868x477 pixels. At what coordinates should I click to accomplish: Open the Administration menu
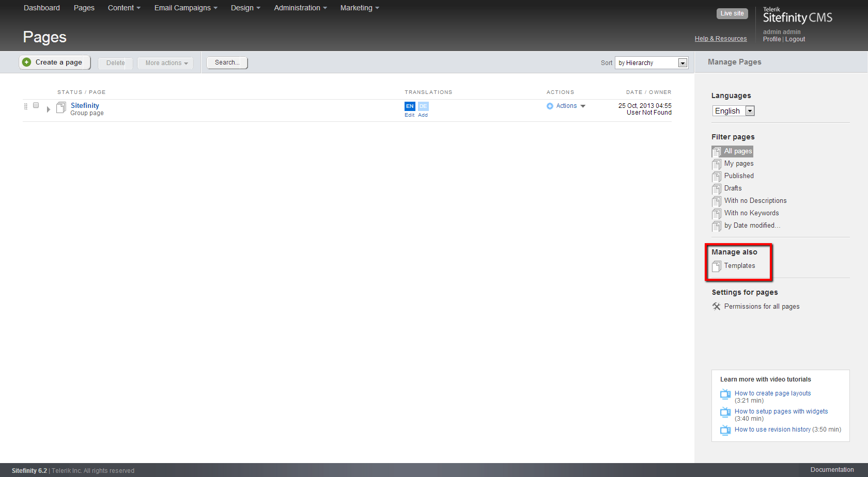(x=300, y=8)
